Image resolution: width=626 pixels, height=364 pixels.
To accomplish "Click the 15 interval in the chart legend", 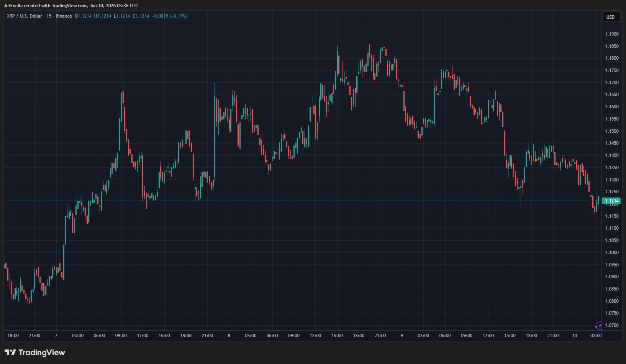I will click(49, 16).
